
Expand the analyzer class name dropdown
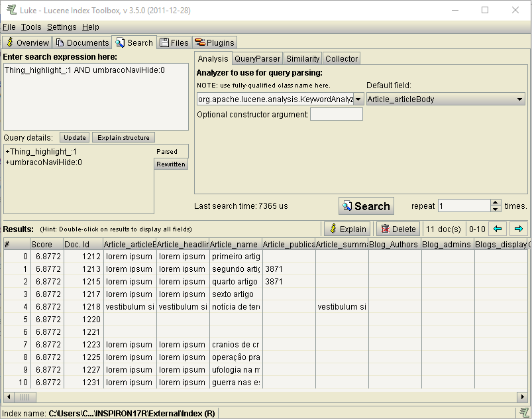click(x=358, y=99)
